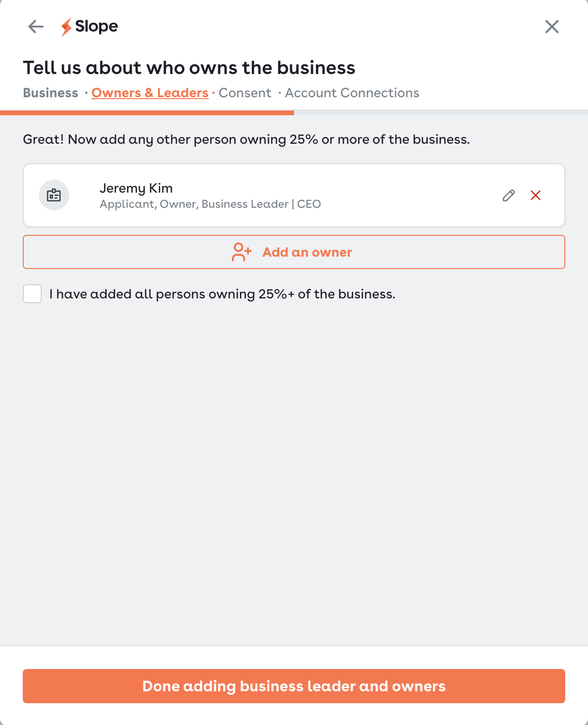Click the 'Applicant, Owner, Business Leader | CEO' subtitle

[x=210, y=204]
